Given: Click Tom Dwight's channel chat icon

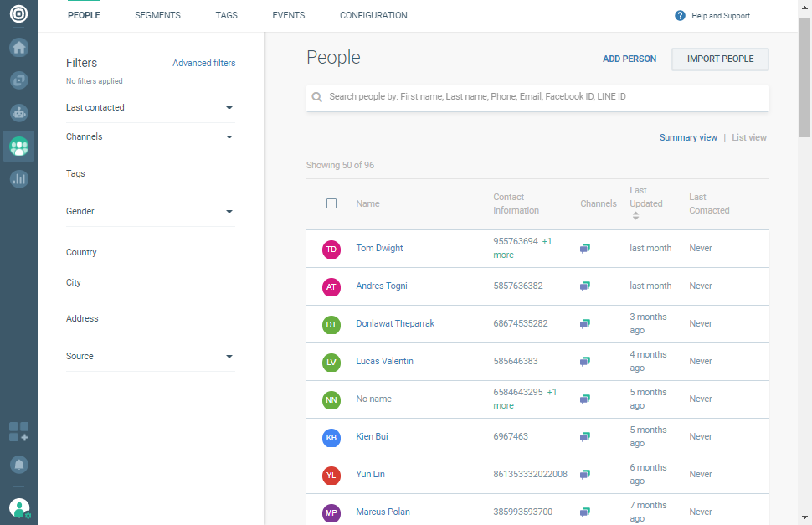Looking at the screenshot, I should [585, 249].
